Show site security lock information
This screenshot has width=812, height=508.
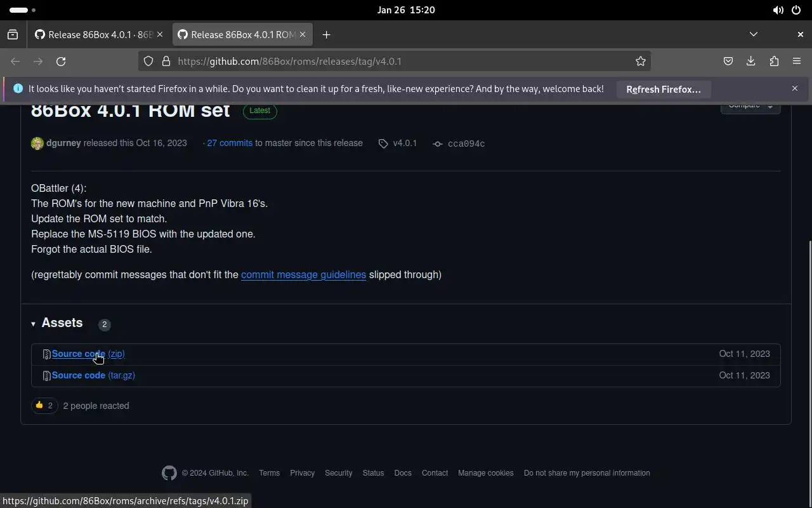[x=166, y=62]
